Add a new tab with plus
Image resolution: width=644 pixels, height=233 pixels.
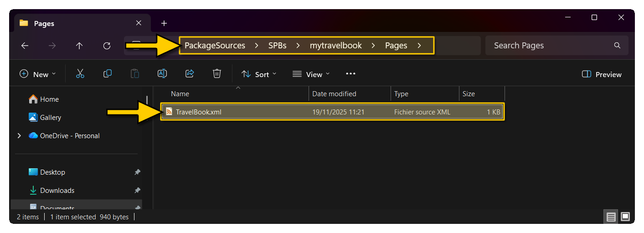tap(164, 23)
